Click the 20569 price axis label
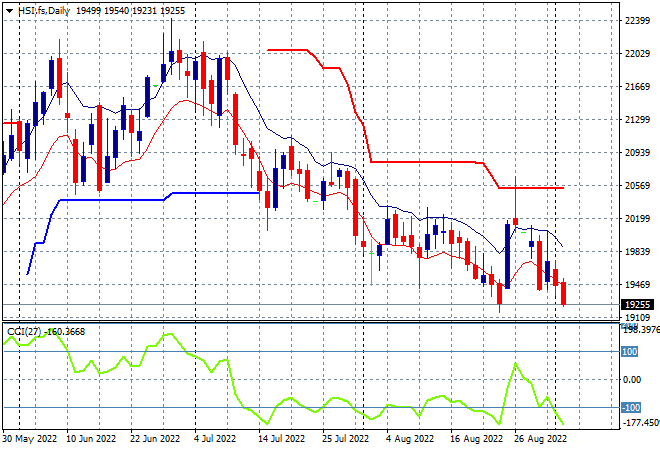This screenshot has height=450, width=660. (637, 186)
